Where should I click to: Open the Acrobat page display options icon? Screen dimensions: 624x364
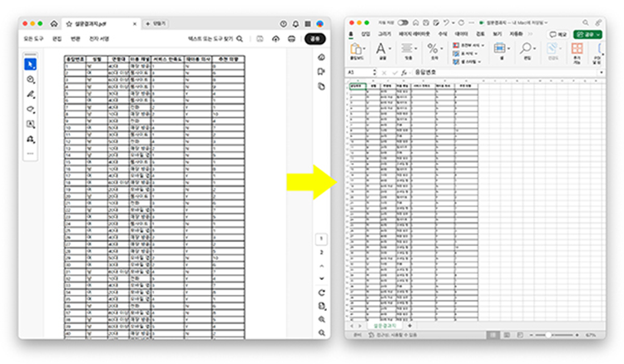coord(321,306)
